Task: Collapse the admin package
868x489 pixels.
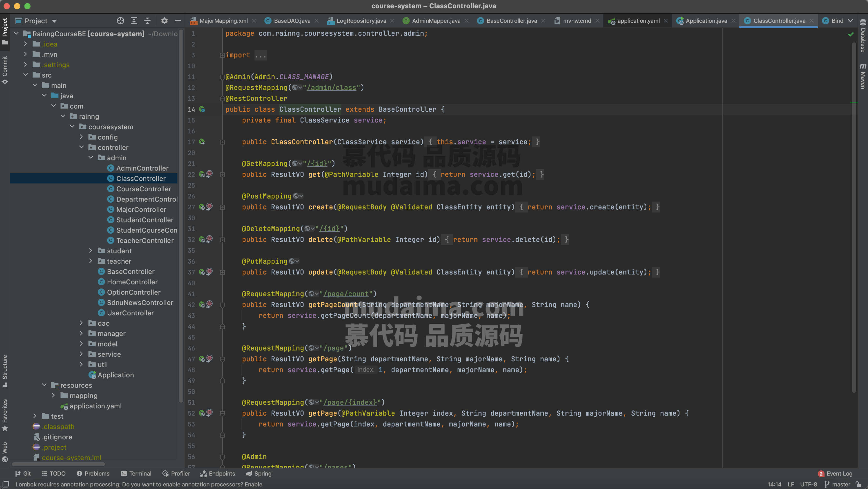Action: click(x=91, y=158)
